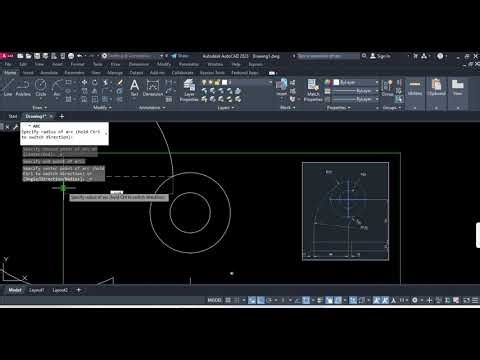Toggle 2D object snap in status bar
The height and width of the screenshot is (360, 480).
click(x=306, y=300)
